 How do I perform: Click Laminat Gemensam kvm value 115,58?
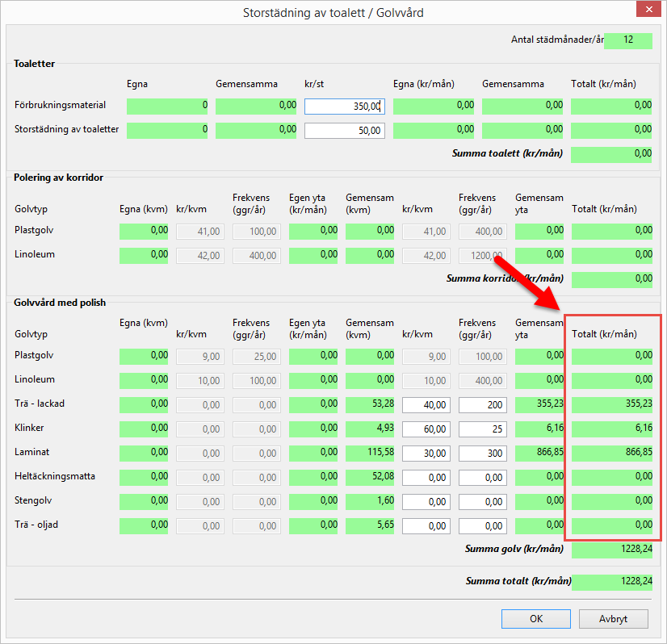(370, 454)
